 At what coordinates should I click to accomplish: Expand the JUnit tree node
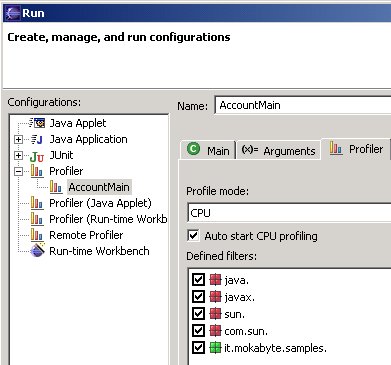19,155
